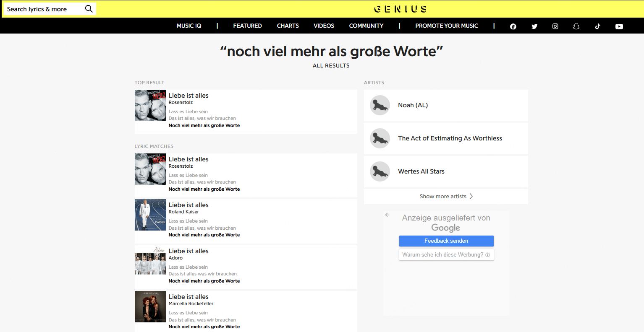Open Liebe ist alles by Roland Kaiser
This screenshot has height=332, width=644.
pos(188,205)
